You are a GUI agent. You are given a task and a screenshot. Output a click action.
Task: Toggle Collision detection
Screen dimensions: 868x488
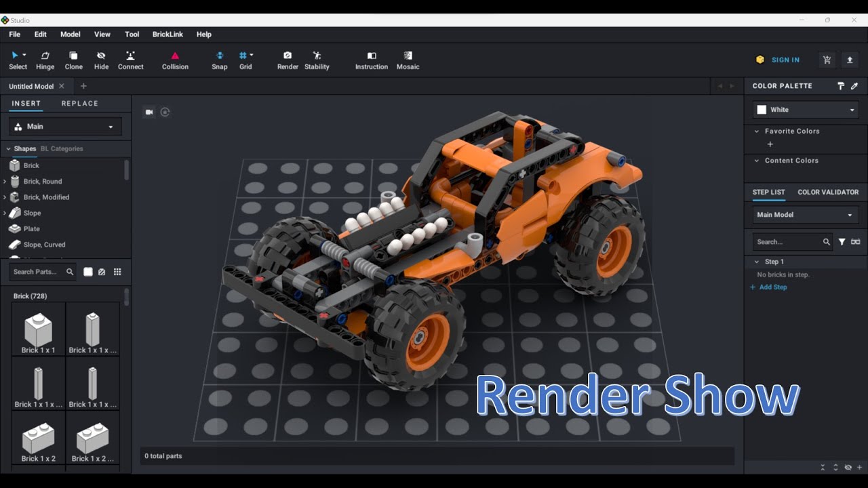[x=175, y=60]
